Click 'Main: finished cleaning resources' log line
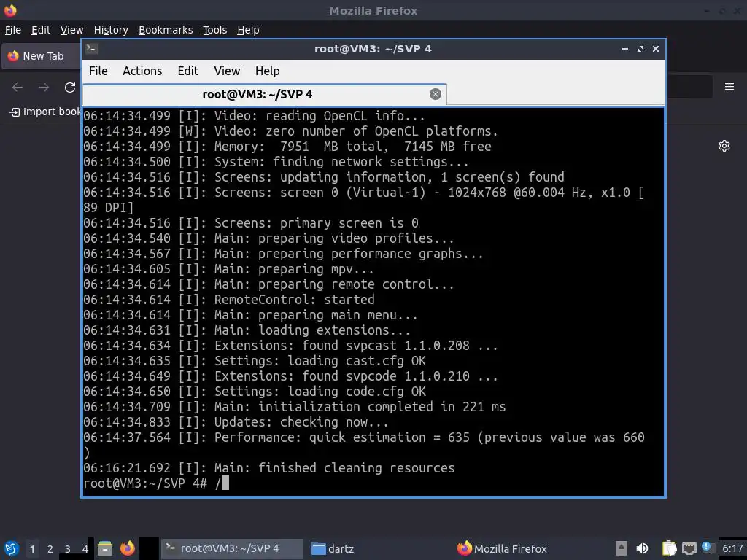747x560 pixels. [x=268, y=468]
